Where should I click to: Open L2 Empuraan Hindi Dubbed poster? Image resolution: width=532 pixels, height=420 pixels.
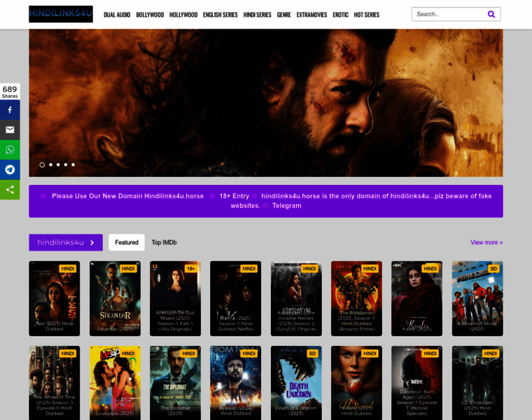477,383
